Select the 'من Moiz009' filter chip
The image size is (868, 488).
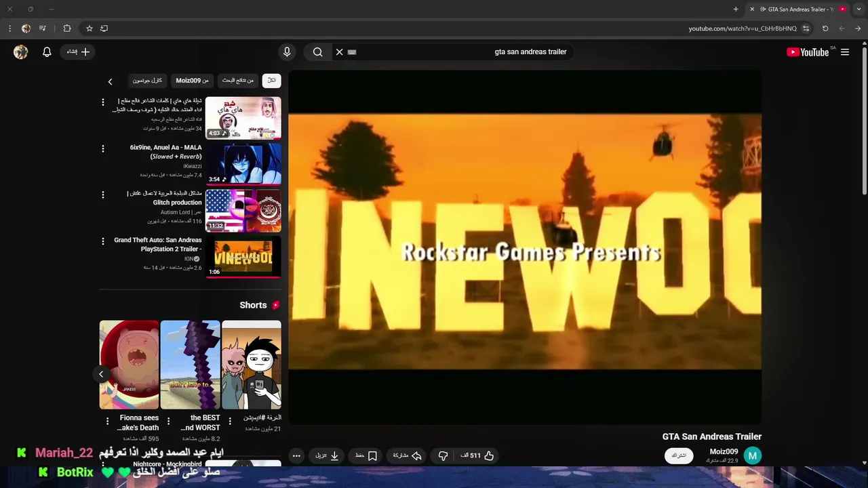[193, 81]
